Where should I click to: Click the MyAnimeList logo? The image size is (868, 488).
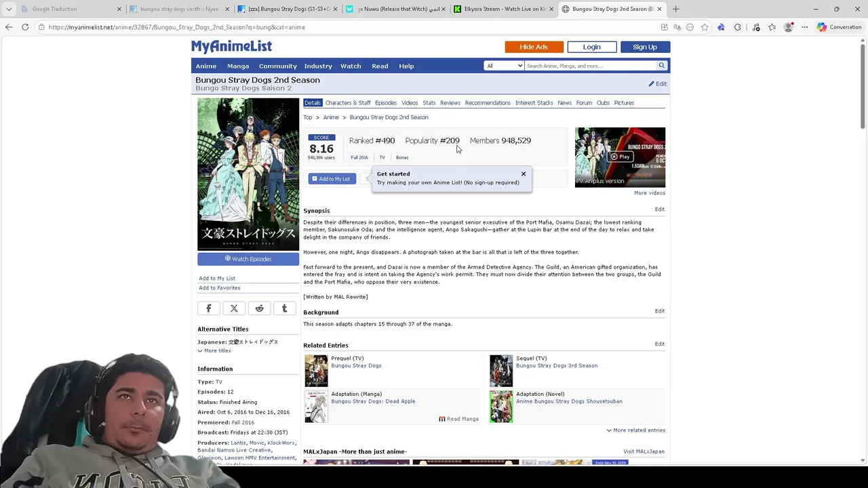(x=231, y=46)
